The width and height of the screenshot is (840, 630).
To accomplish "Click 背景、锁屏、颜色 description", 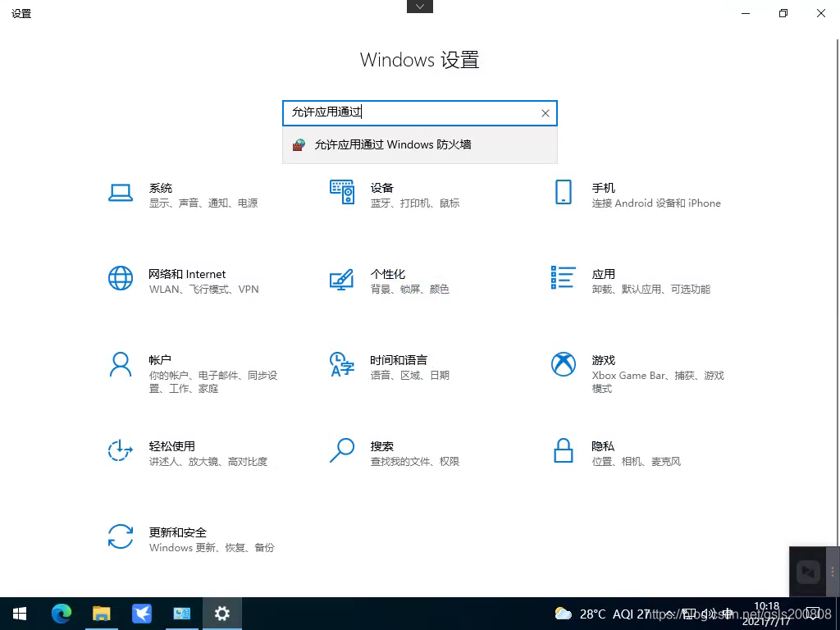I will tap(410, 290).
